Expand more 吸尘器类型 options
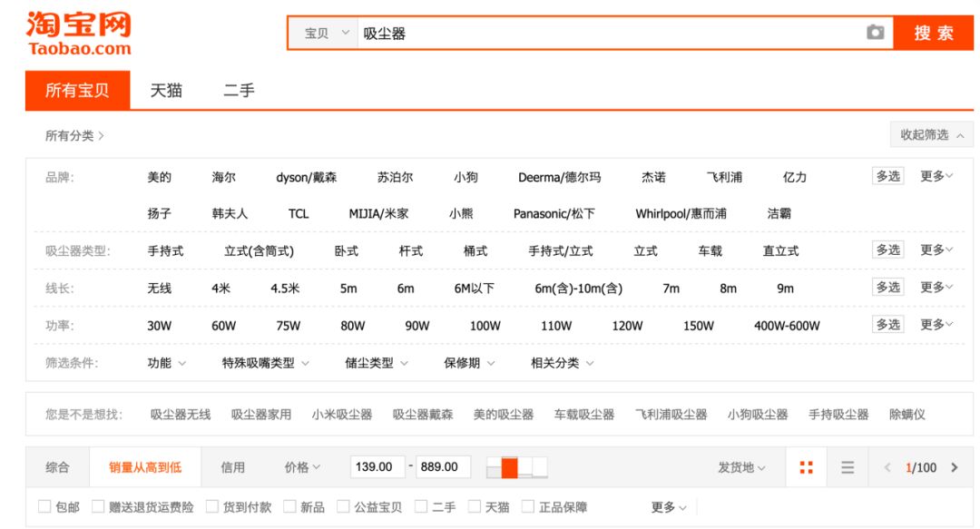This screenshot has width=980, height=529. click(936, 250)
